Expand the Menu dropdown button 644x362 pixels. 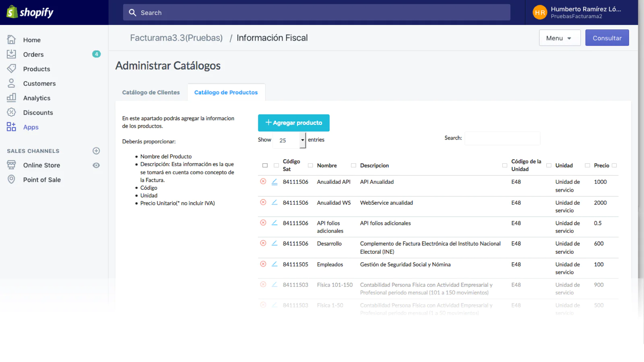pos(559,38)
